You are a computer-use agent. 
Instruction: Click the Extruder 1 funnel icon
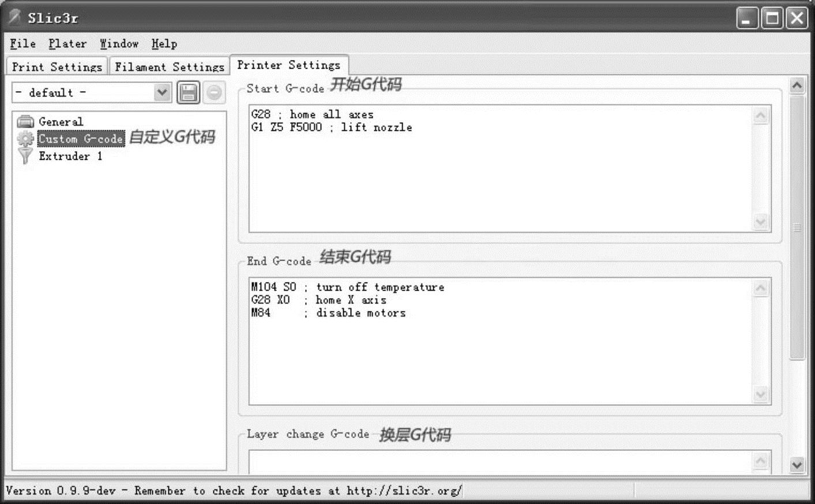tap(25, 156)
